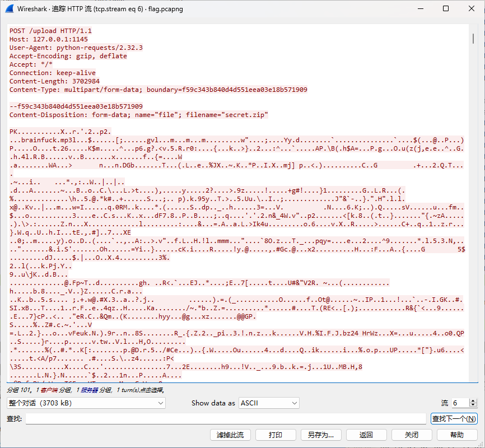
Task: Click the stream number field showing 6
Action: (459, 403)
